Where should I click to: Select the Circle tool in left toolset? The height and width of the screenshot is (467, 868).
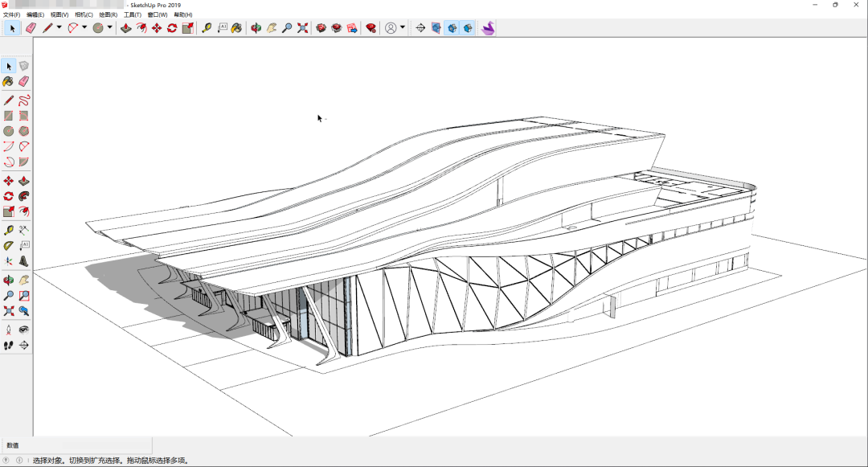(8, 131)
